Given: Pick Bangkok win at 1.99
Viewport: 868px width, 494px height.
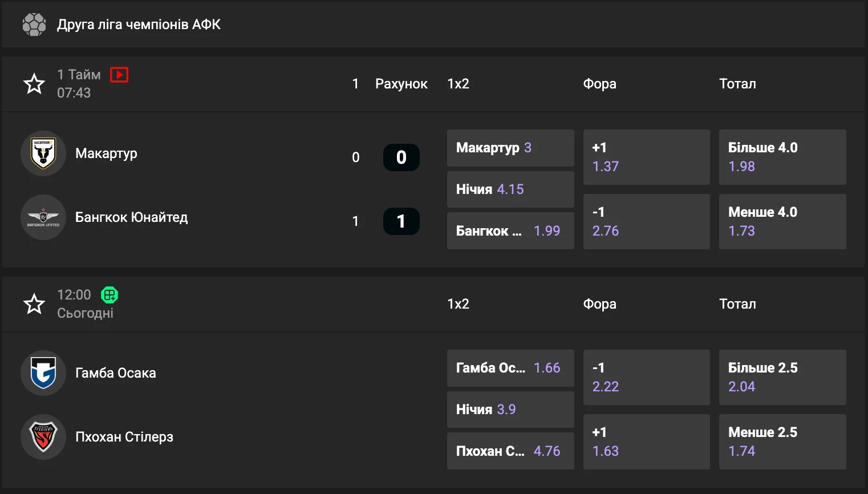Looking at the screenshot, I should point(510,231).
